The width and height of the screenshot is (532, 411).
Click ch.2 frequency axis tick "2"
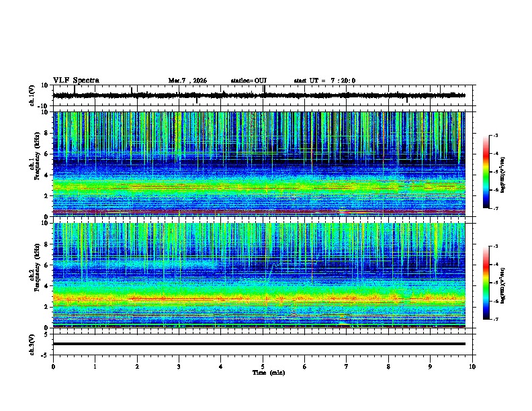click(47, 307)
